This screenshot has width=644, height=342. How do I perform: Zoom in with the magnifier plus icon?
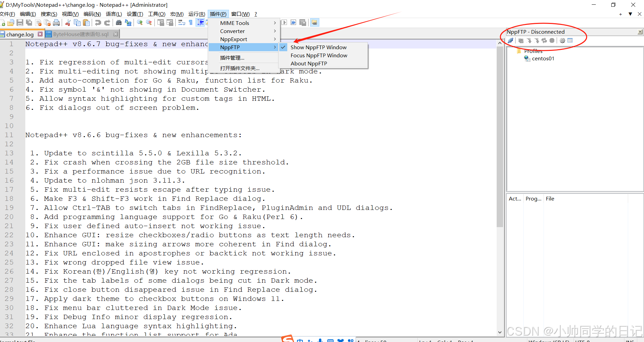click(140, 23)
